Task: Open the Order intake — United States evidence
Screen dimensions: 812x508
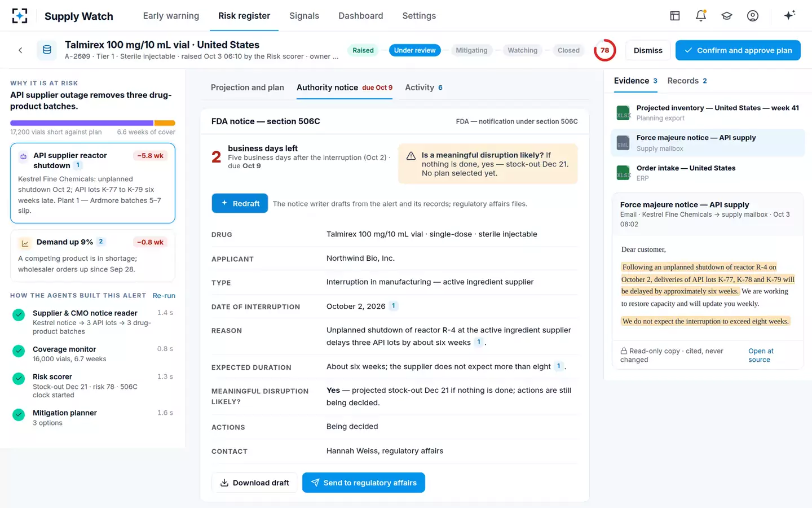Action: (708, 173)
